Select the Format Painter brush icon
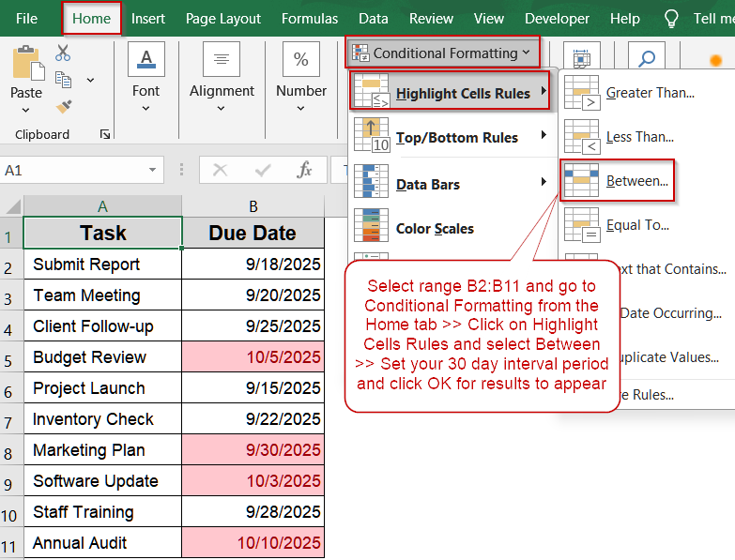Viewport: 735px width, 560px height. (64, 106)
